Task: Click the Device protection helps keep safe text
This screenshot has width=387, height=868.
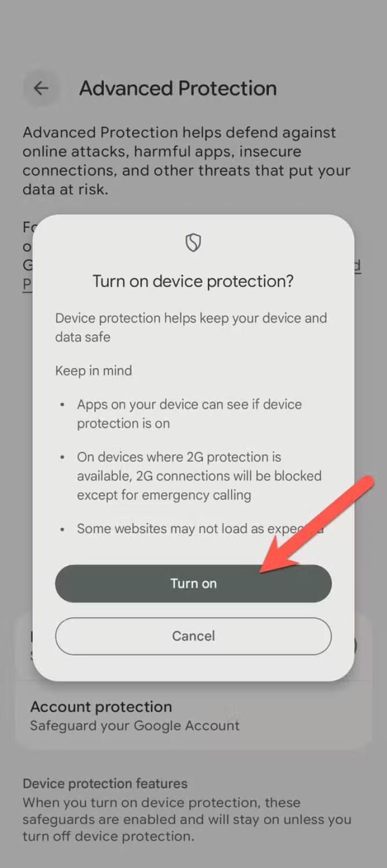Action: click(x=191, y=327)
